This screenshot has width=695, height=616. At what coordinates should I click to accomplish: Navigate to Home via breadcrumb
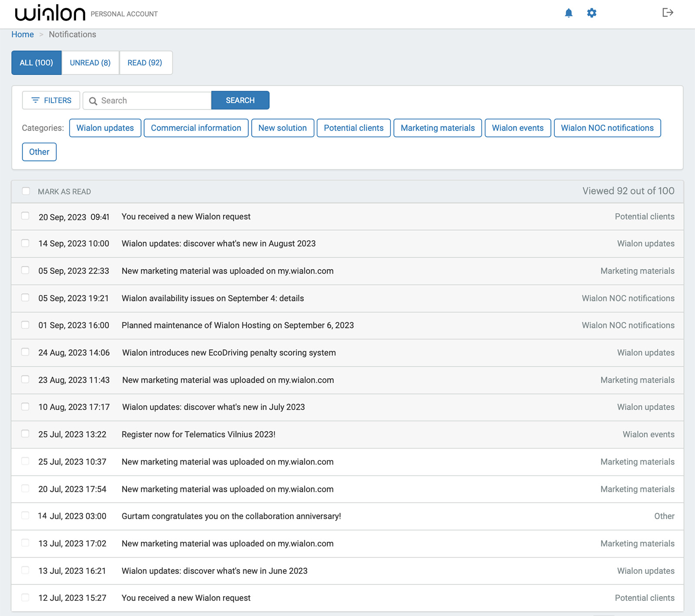(x=22, y=34)
